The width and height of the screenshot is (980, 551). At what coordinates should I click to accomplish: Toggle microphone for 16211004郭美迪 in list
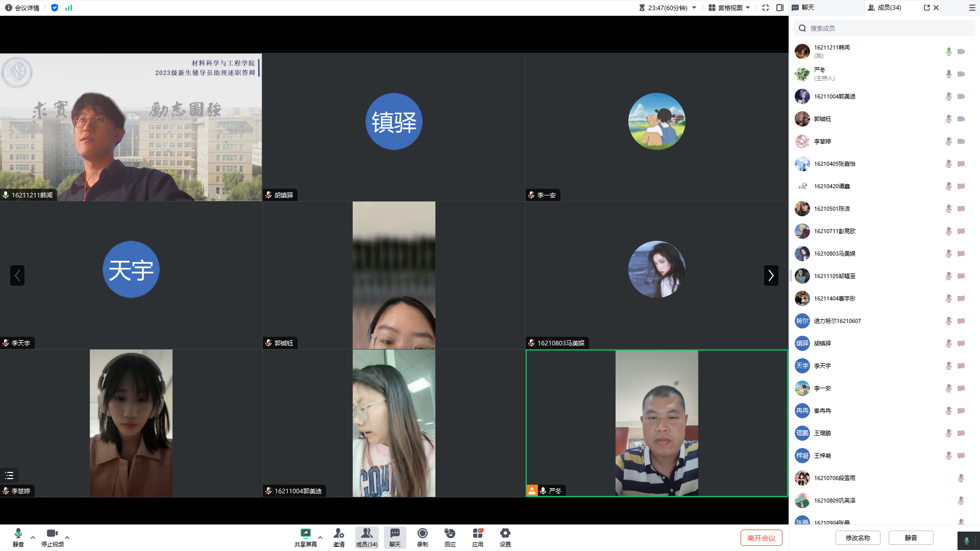[948, 96]
